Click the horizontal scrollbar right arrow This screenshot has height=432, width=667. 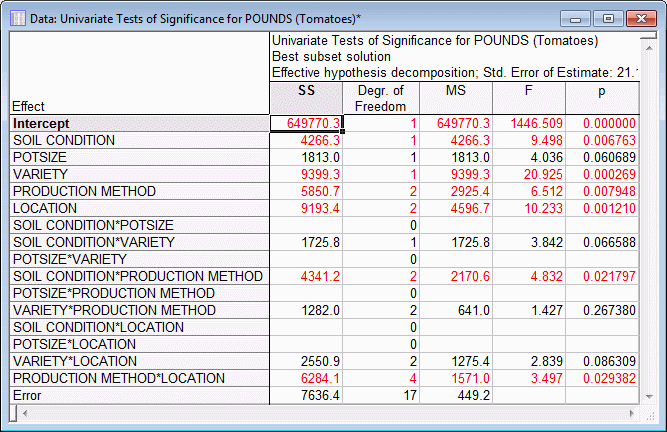click(x=630, y=413)
